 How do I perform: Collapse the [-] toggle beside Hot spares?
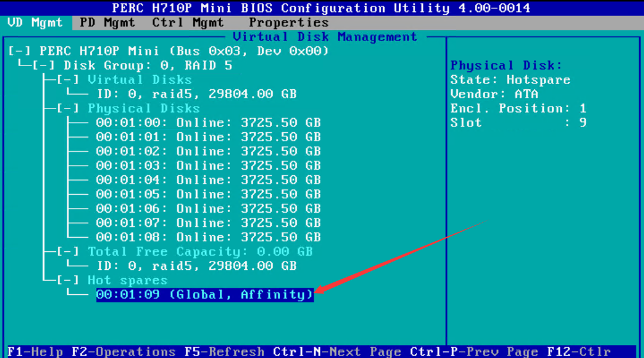pyautogui.click(x=68, y=281)
